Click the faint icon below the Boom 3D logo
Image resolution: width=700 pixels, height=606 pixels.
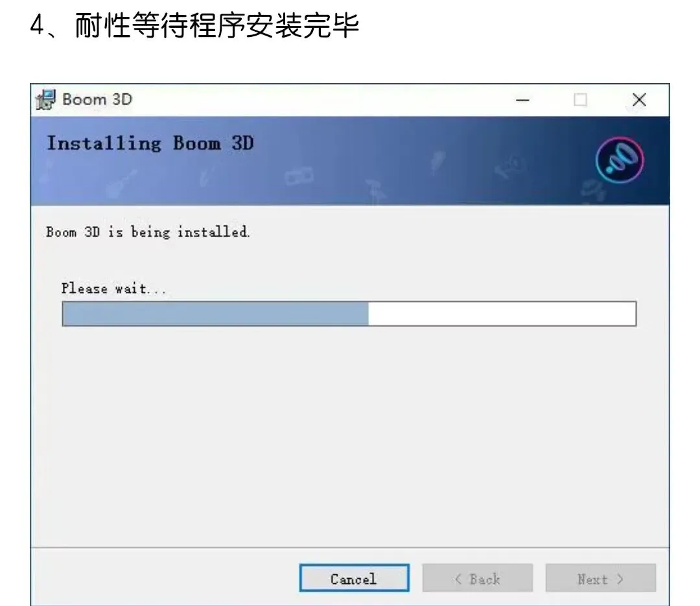click(593, 191)
